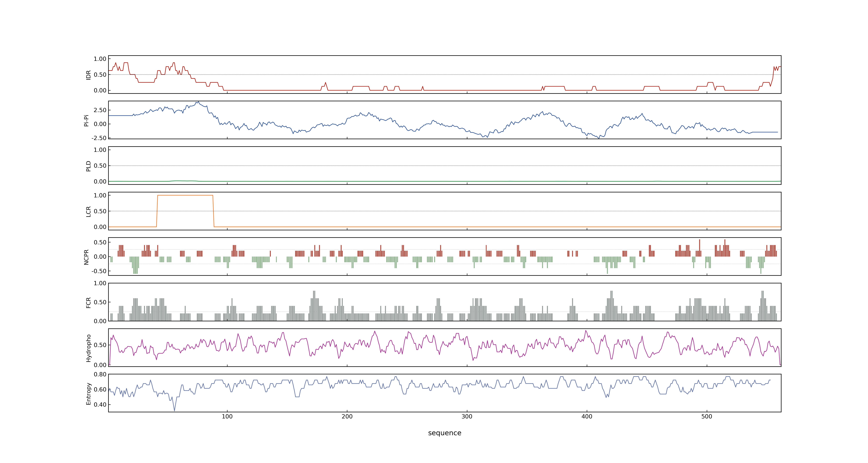This screenshot has height=463, width=868.
Task: Click the 300 tick label on x-axis
Action: tap(467, 416)
